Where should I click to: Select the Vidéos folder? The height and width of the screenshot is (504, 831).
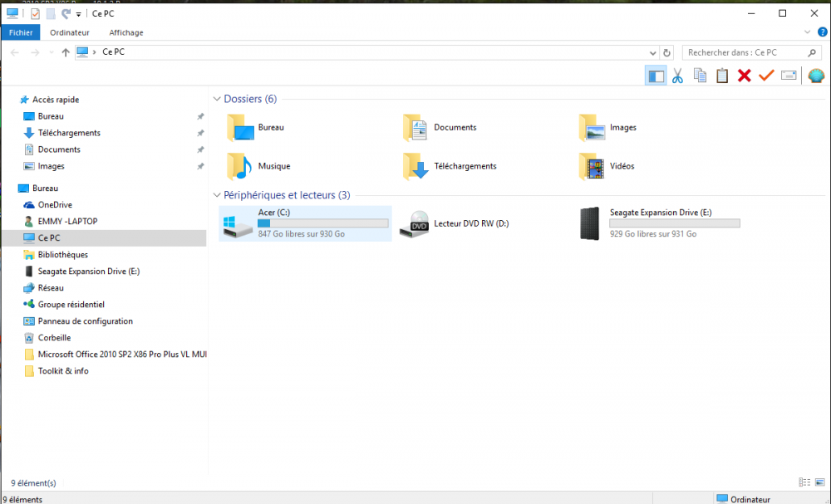[607, 166]
